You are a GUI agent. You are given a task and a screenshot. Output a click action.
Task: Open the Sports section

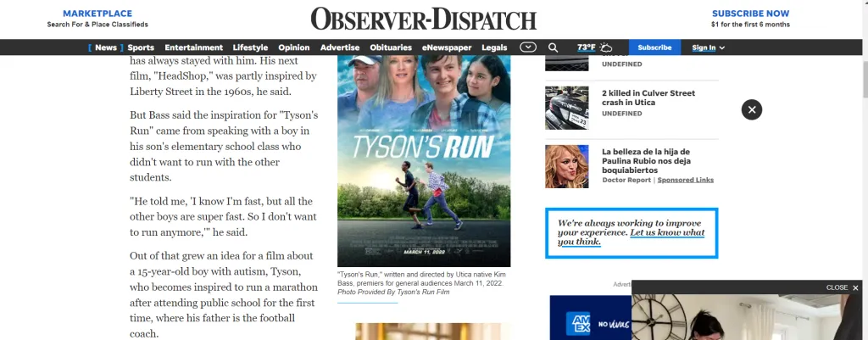[141, 47]
